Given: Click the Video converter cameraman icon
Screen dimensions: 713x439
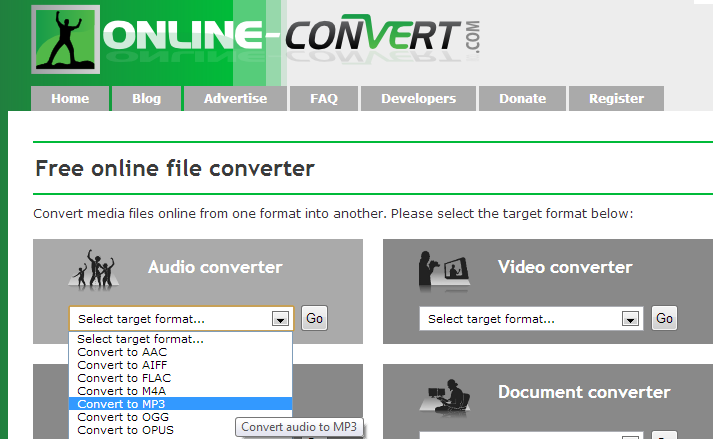Looking at the screenshot, I should click(x=444, y=270).
